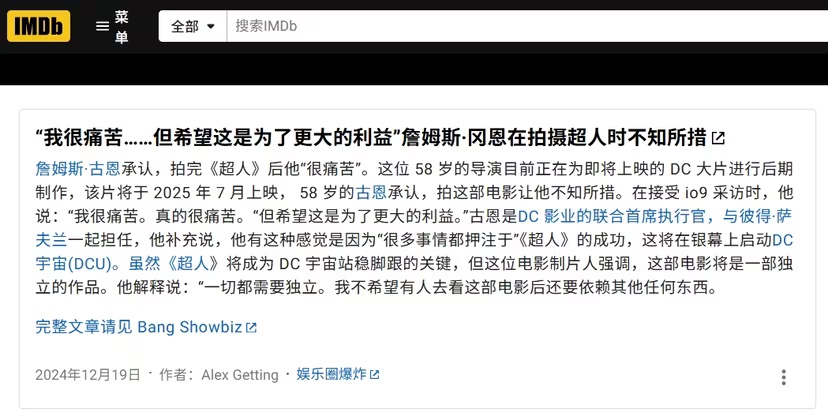
Task: Click the external link icon after the headline
Action: (718, 138)
